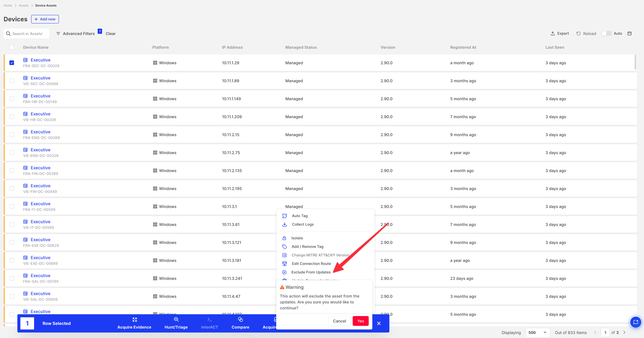Image resolution: width=644 pixels, height=338 pixels.
Task: Sort by Last Seen column header
Action: tap(555, 47)
